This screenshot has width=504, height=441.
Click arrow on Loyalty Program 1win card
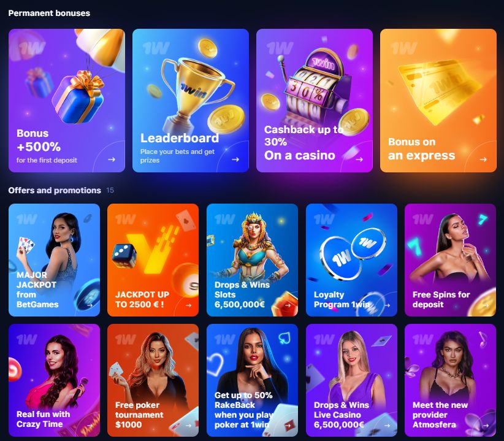pos(388,305)
